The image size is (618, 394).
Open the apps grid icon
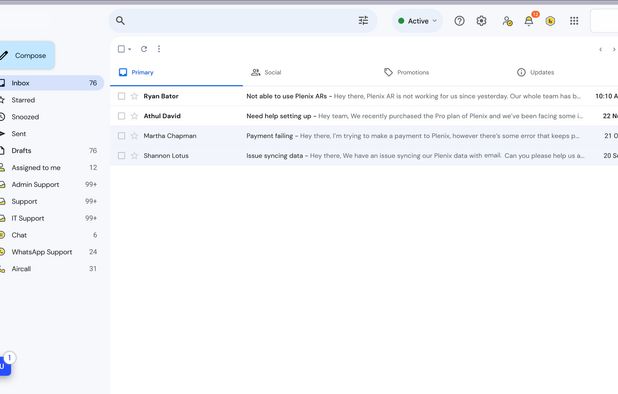point(574,21)
